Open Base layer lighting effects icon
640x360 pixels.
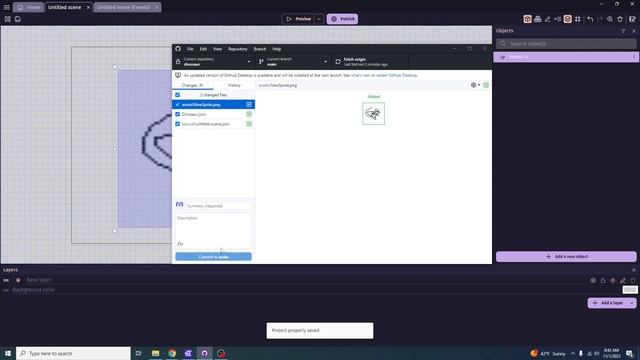point(613,280)
